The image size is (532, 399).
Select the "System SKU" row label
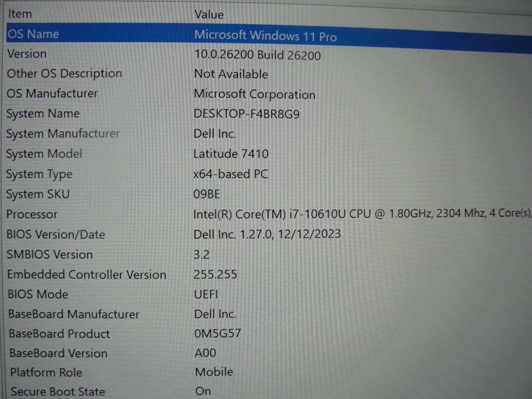click(x=38, y=194)
